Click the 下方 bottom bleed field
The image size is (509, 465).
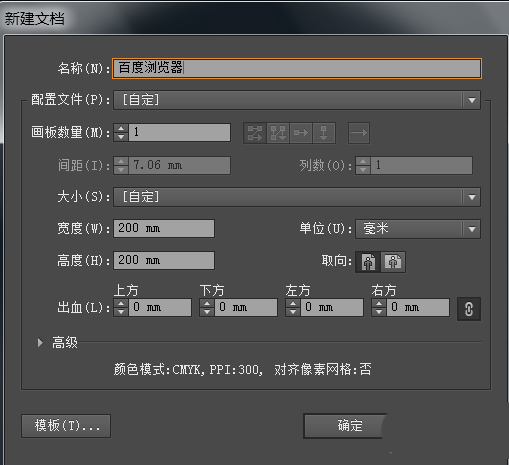click(246, 307)
